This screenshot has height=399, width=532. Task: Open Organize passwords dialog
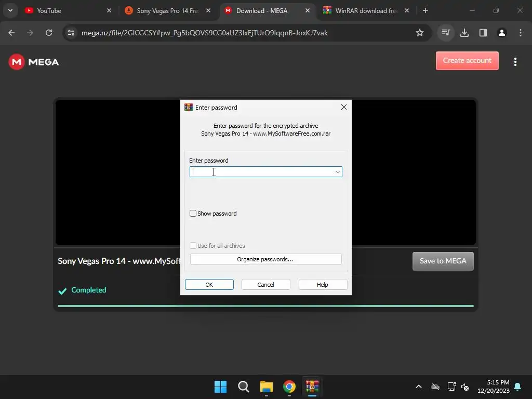(x=265, y=259)
